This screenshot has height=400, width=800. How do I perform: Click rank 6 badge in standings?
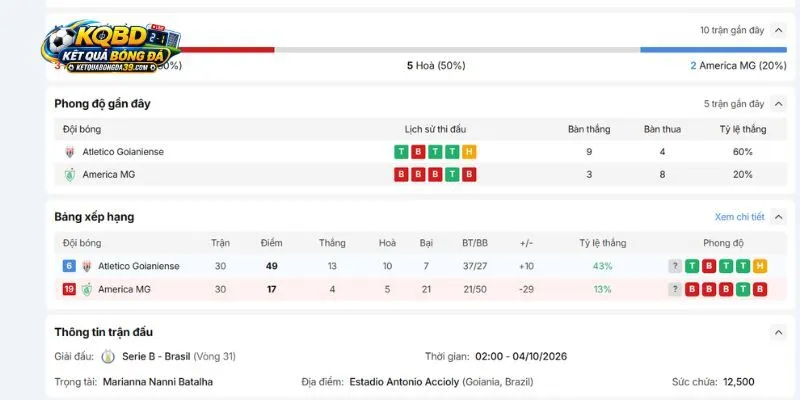69,266
